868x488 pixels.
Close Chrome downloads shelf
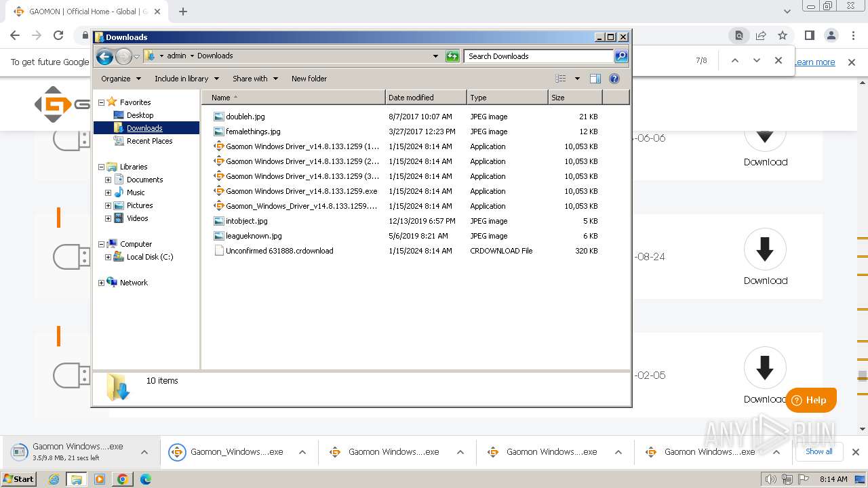pos(856,452)
